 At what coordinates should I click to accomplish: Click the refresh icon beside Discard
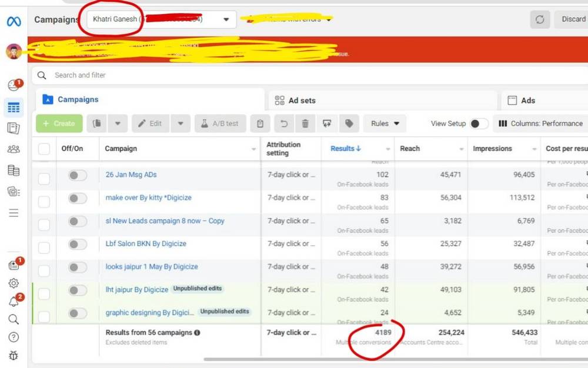tap(539, 19)
